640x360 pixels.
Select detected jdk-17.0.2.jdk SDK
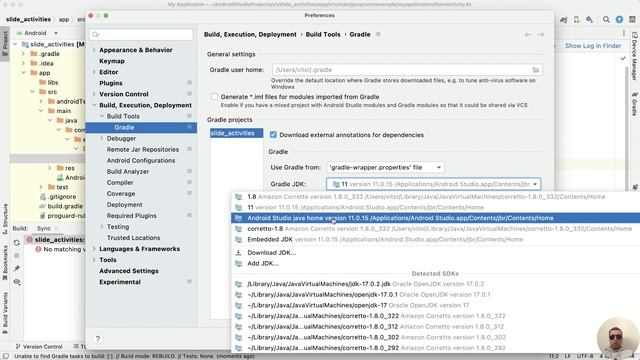click(x=435, y=284)
